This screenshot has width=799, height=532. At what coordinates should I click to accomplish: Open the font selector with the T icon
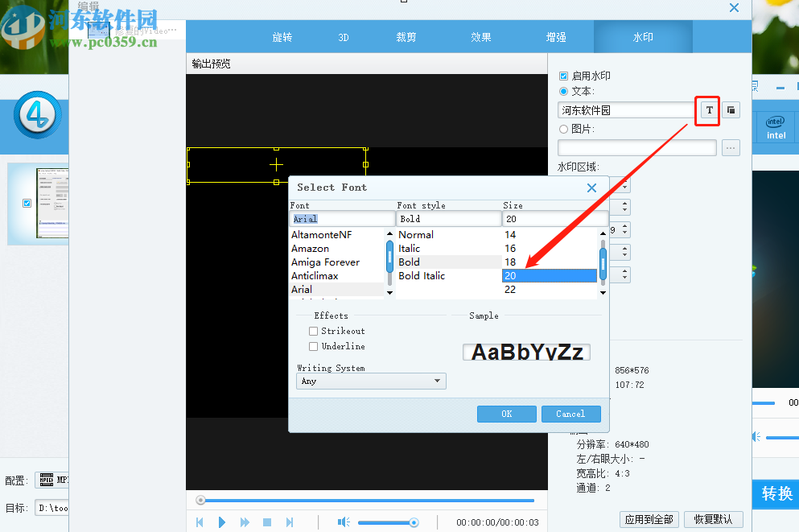click(706, 110)
